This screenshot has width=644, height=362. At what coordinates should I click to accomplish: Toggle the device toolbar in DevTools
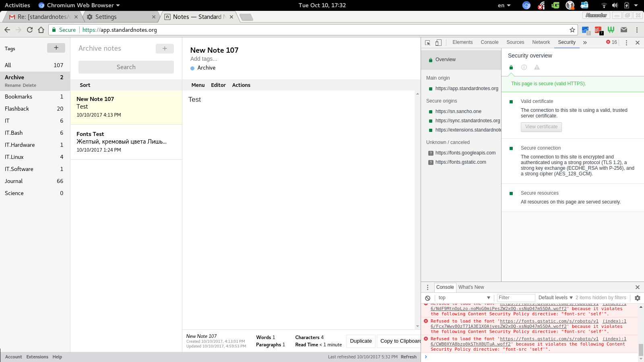(x=439, y=42)
